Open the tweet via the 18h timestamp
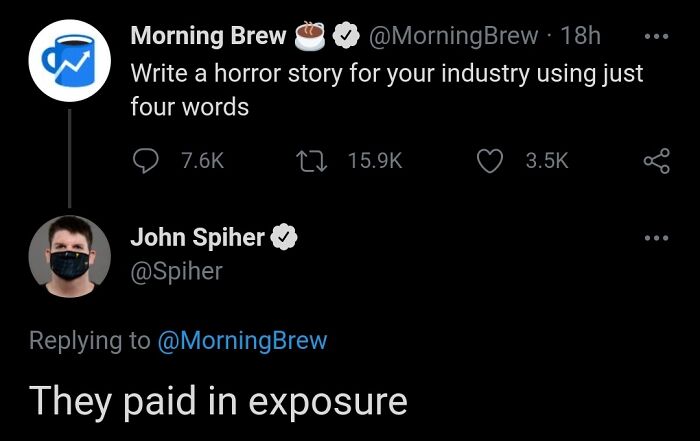 (582, 37)
